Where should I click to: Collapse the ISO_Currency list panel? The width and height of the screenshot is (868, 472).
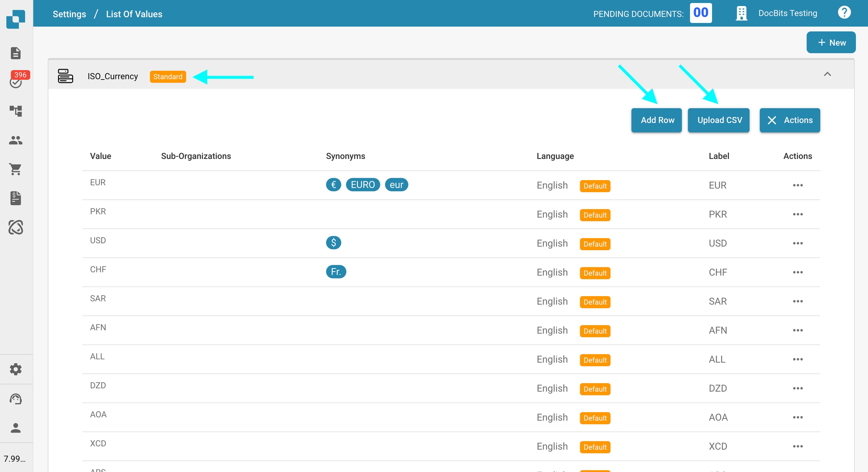tap(827, 74)
